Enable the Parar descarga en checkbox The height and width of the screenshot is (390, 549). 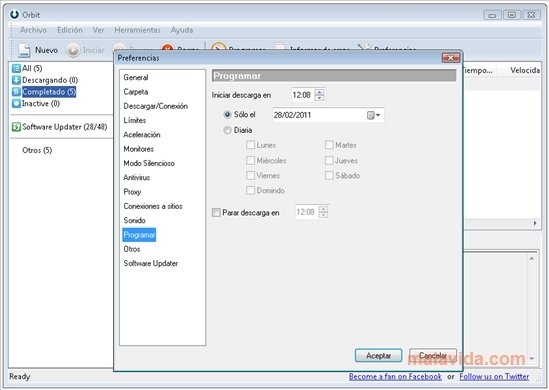216,213
